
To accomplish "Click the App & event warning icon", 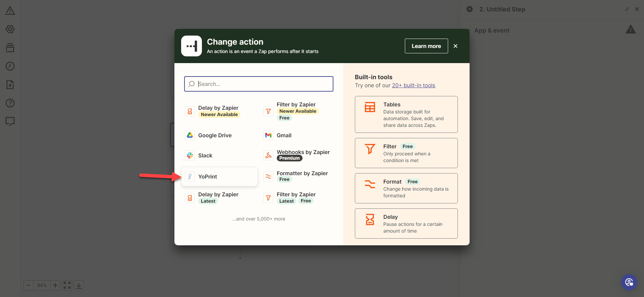I will (x=631, y=30).
